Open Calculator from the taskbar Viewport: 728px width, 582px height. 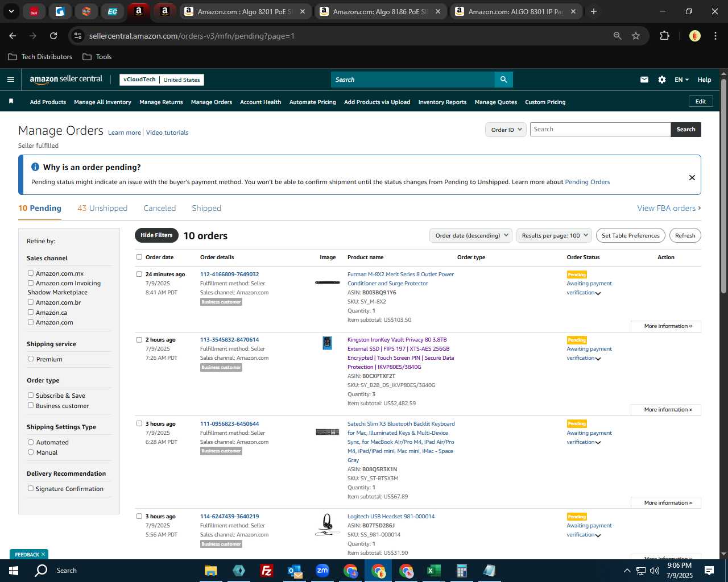[461, 571]
